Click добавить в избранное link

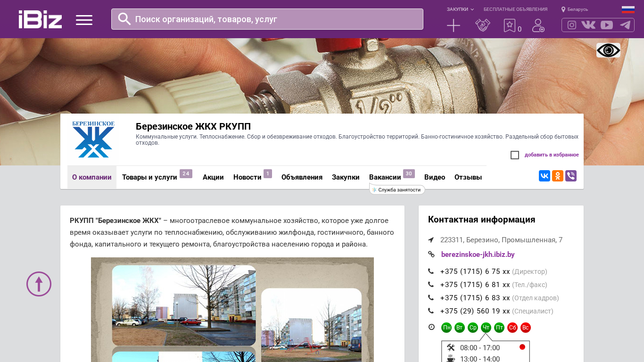coord(552,155)
